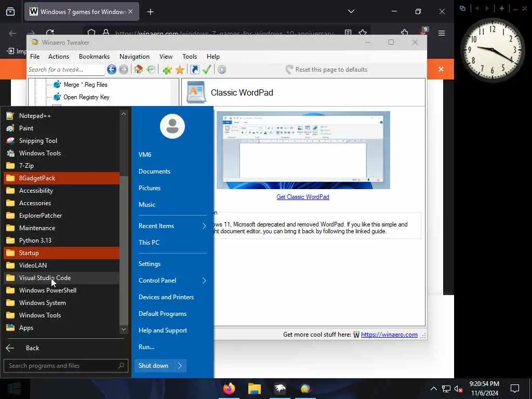The height and width of the screenshot is (399, 532).
Task: Expand the Accessibility folder
Action: (x=61, y=191)
